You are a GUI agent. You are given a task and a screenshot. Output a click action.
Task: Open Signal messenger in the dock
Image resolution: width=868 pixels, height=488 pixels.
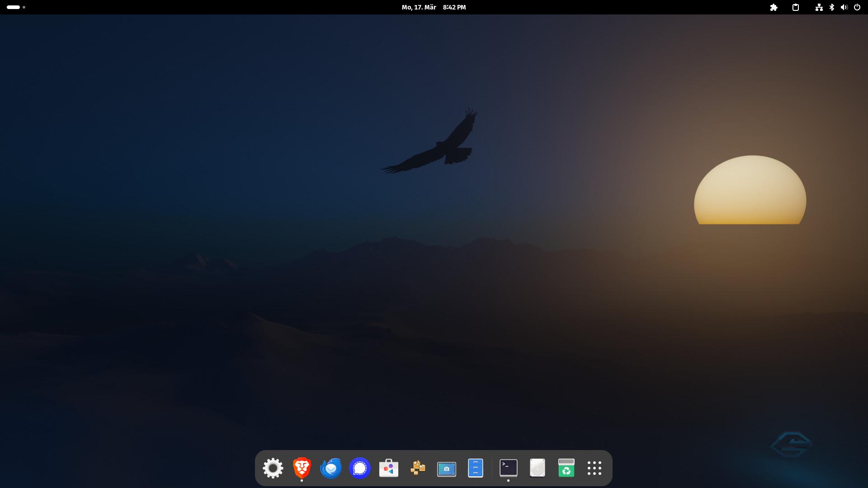[x=360, y=468]
